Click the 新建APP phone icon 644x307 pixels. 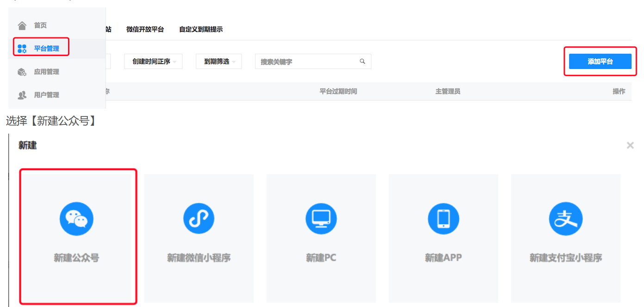pyautogui.click(x=443, y=219)
